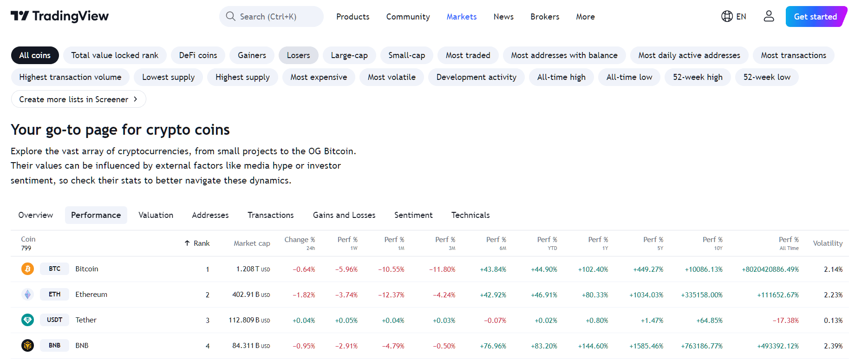The width and height of the screenshot is (868, 361).
Task: Open the BTC ticker link
Action: 54,269
